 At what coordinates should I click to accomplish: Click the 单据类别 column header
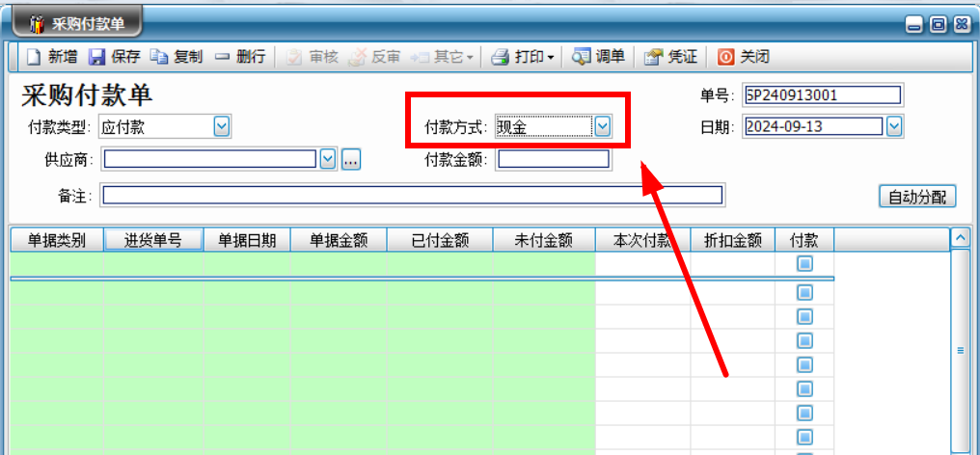[x=57, y=240]
